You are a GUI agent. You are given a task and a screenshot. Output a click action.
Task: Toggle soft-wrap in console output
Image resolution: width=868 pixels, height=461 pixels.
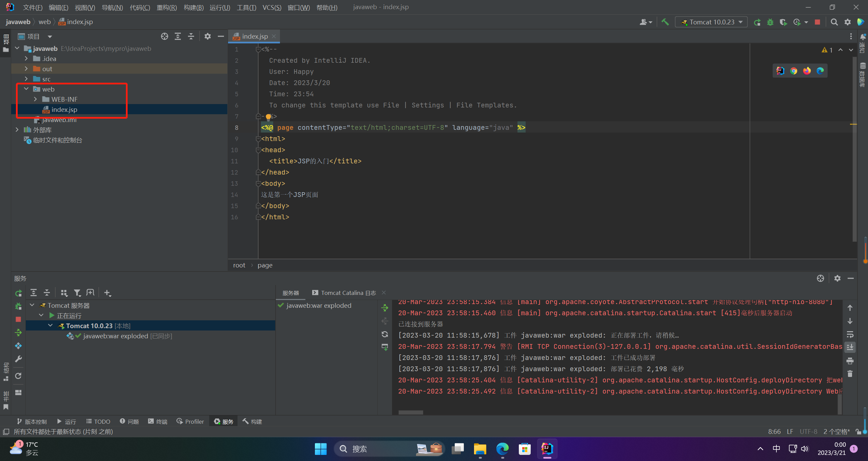coord(850,334)
